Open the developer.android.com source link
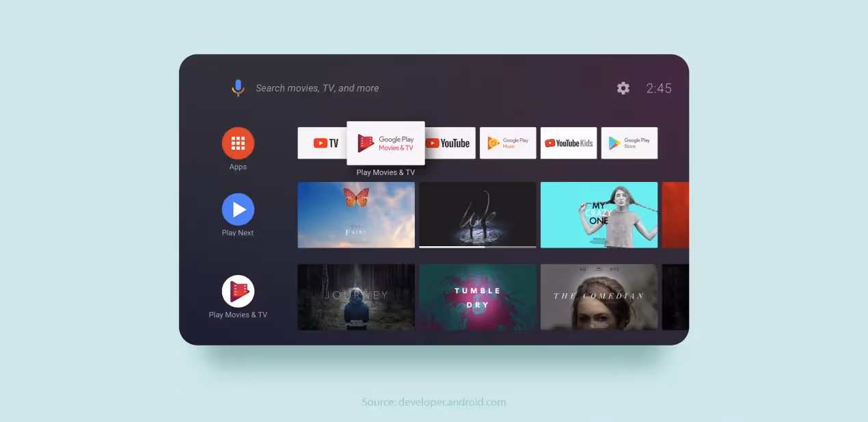868x422 pixels. (433, 402)
